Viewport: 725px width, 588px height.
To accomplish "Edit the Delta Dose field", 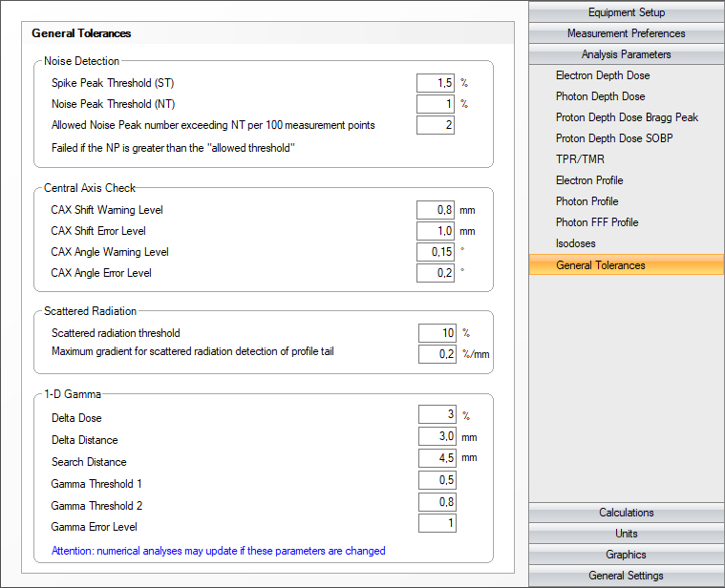I will 437,414.
